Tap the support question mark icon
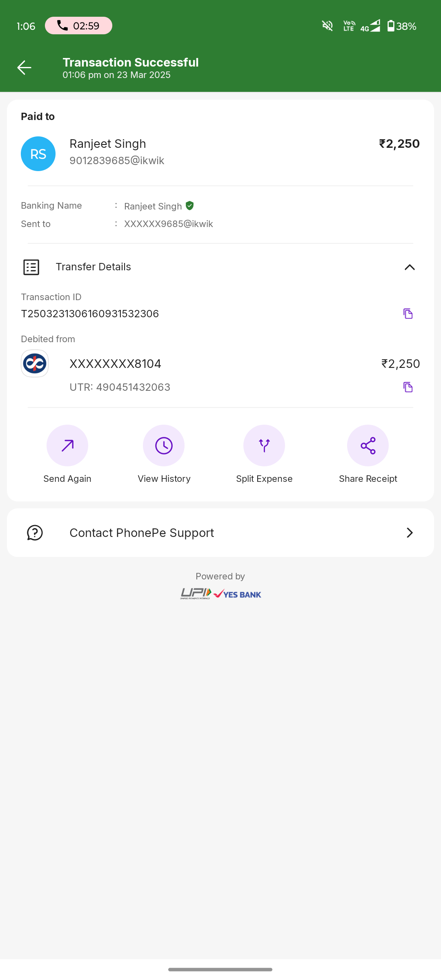The image size is (441, 980). click(x=35, y=533)
